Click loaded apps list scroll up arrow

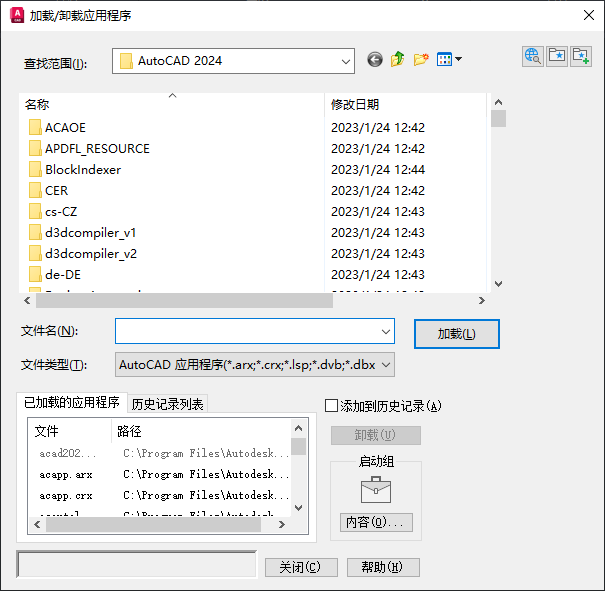[x=298, y=428]
